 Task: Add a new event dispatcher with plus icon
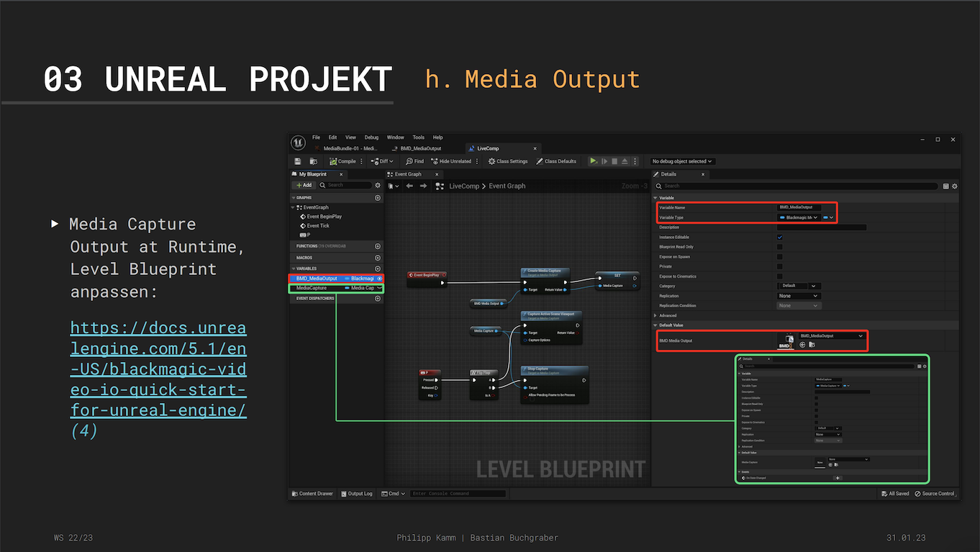(378, 299)
